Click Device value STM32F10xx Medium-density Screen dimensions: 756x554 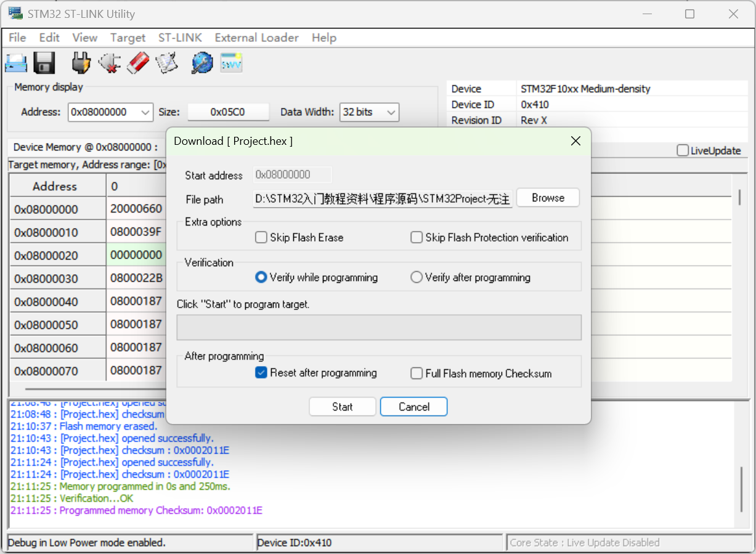pyautogui.click(x=585, y=89)
